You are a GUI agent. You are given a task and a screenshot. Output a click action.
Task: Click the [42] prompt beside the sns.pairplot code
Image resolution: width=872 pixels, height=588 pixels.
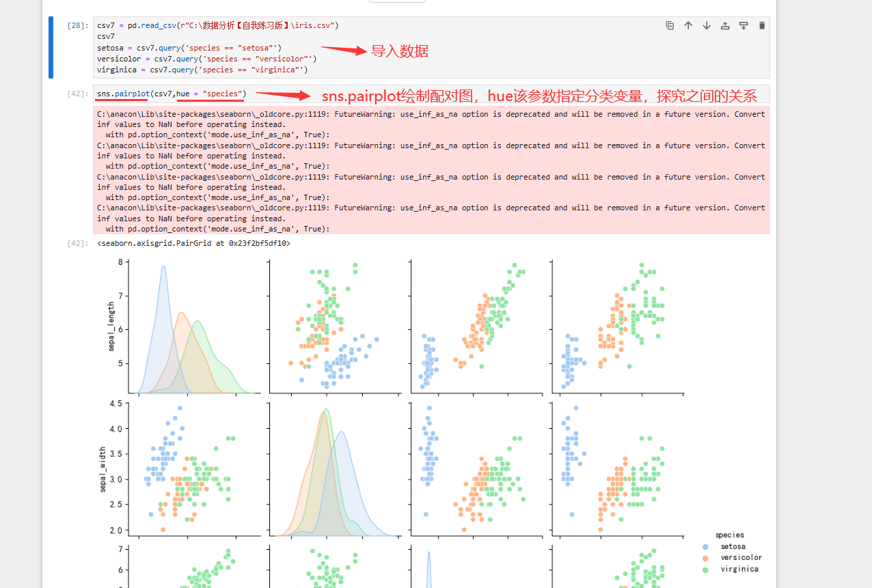point(77,94)
